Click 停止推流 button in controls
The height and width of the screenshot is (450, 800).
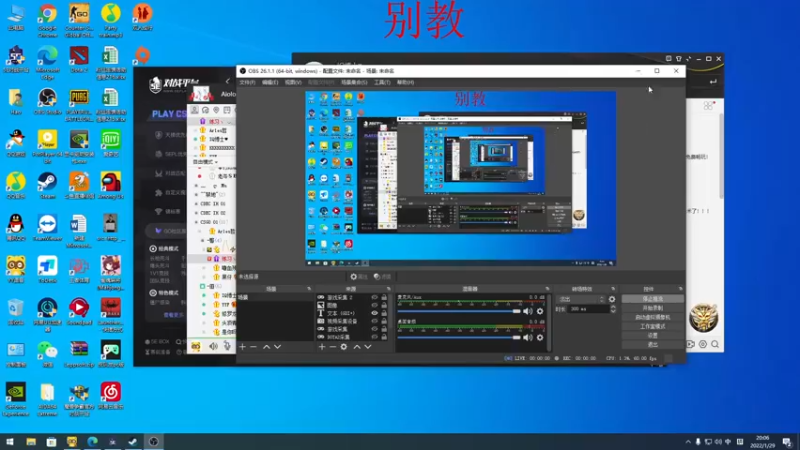tap(653, 299)
